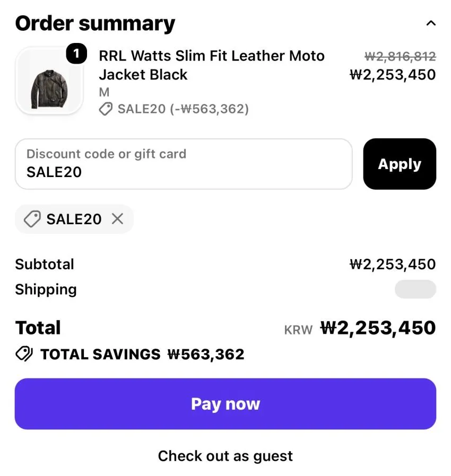Click the tag icon beside SALE20 discount line
The image size is (451, 476).
(106, 109)
